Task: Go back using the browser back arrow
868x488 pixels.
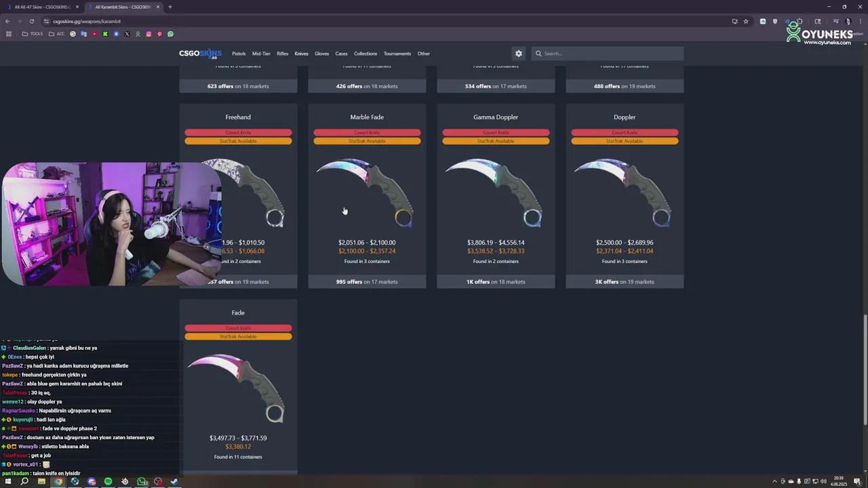Action: [7, 21]
